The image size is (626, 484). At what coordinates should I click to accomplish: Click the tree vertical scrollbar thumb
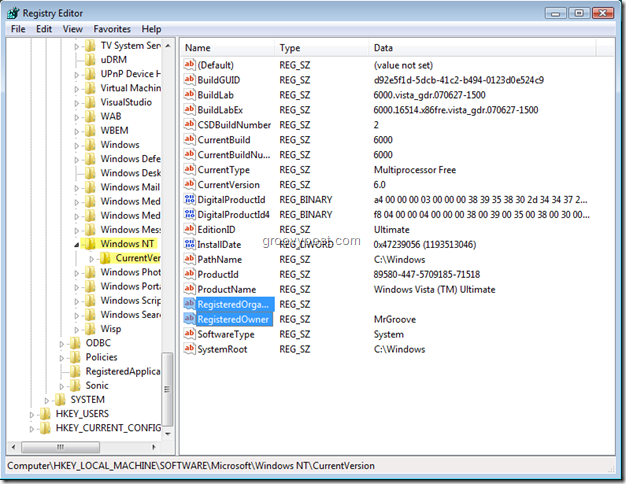168,389
